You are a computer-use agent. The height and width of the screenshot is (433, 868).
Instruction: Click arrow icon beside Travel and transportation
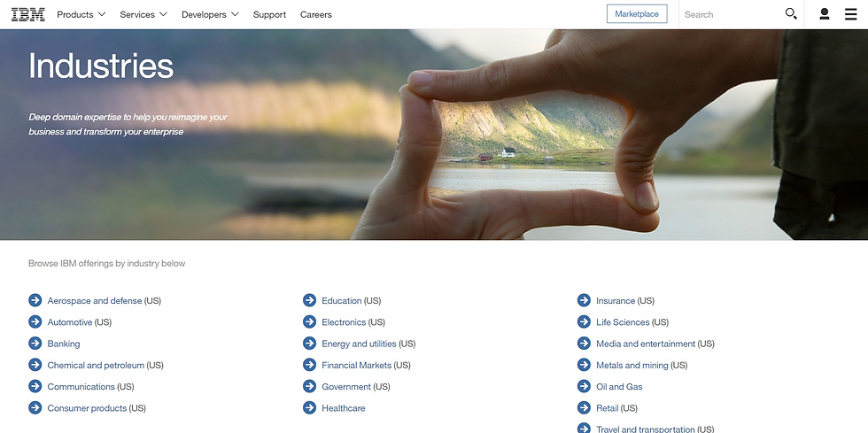[584, 428]
